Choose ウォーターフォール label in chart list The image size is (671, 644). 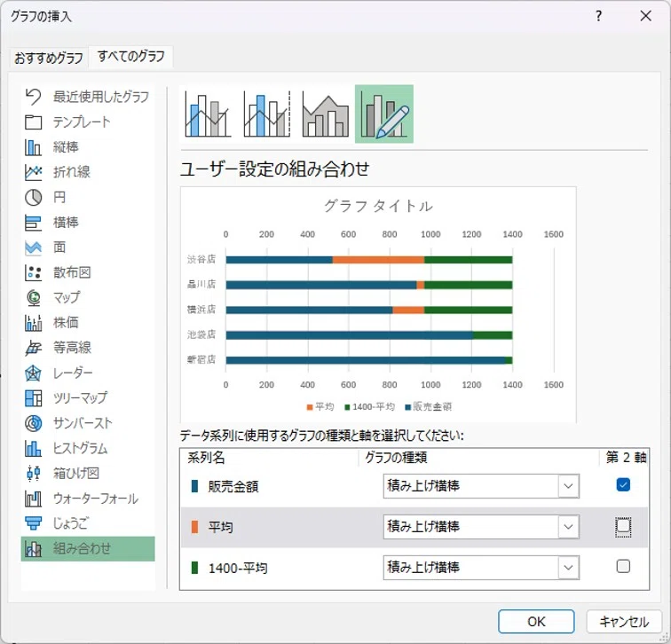click(x=96, y=499)
